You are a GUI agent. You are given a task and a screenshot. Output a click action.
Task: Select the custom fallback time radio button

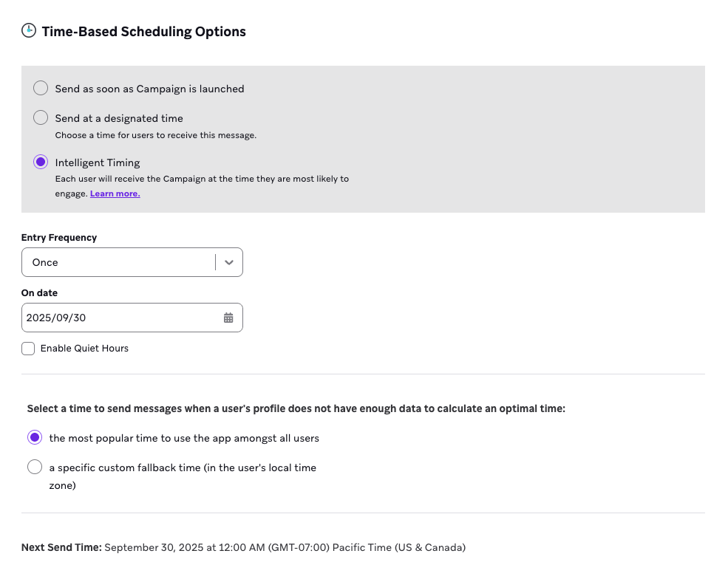pos(35,467)
